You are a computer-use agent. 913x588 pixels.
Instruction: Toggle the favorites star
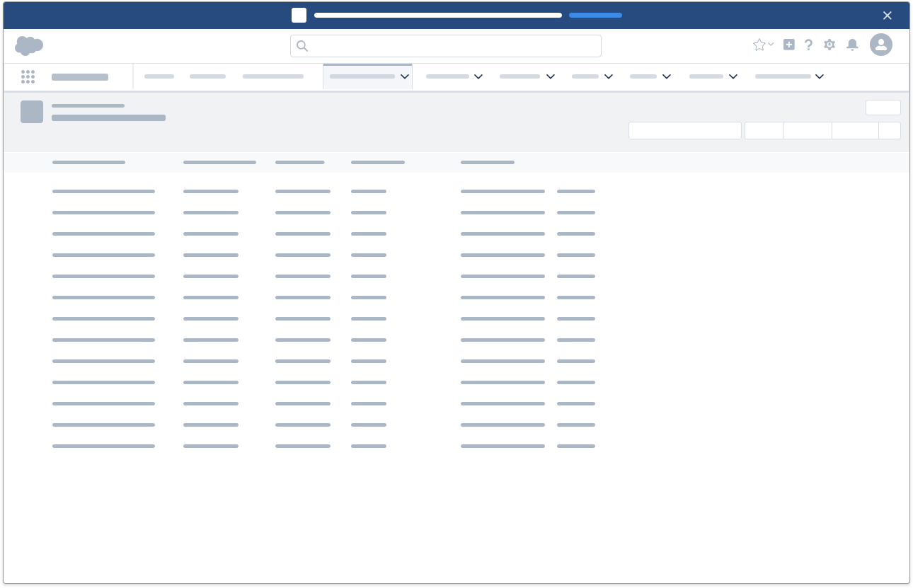[759, 45]
